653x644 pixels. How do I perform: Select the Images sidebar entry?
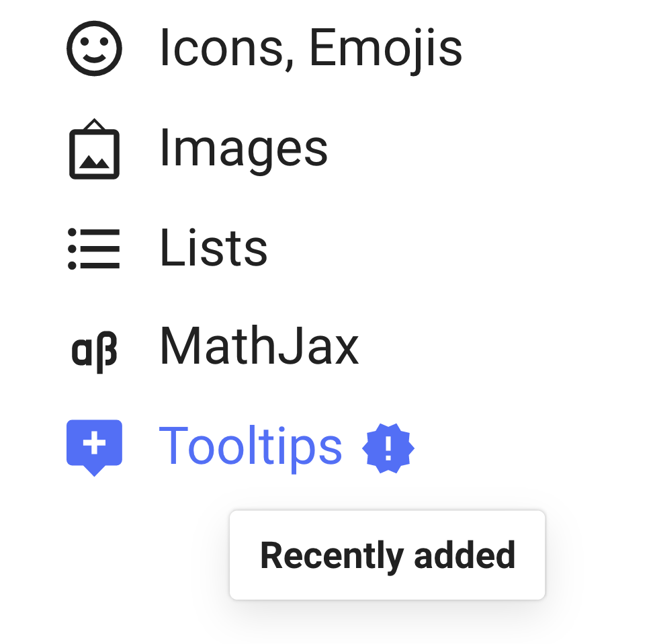(243, 149)
